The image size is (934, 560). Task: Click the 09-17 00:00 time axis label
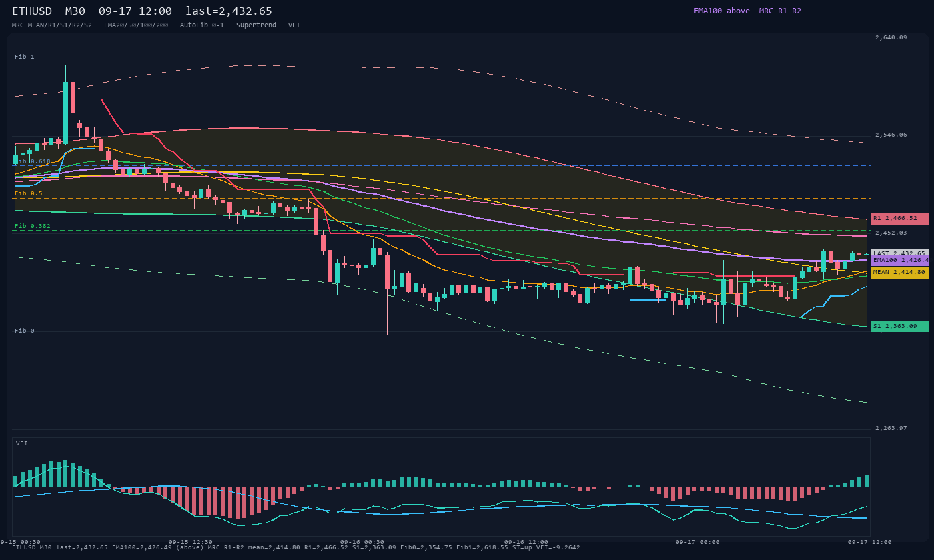(x=697, y=542)
